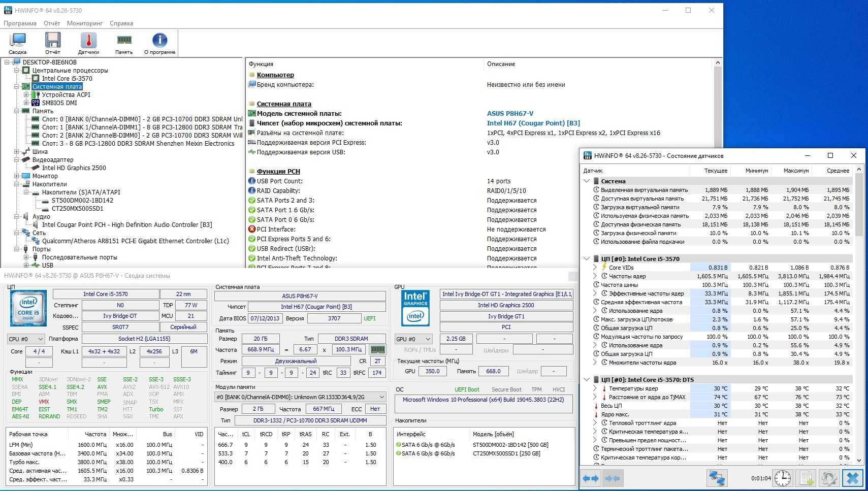Screen dimensions: 868x491
Task: Select ST500DM002-1BD142 drive in the tree
Action: coord(82,201)
